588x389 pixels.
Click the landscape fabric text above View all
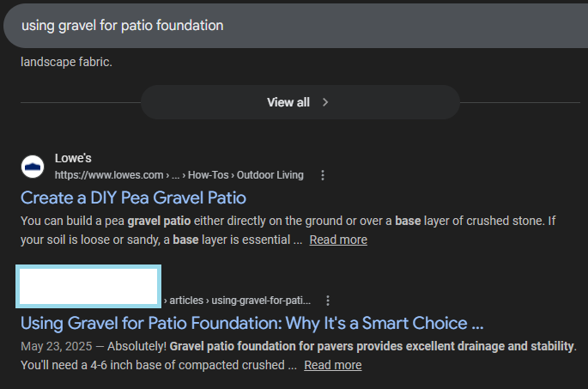click(66, 62)
